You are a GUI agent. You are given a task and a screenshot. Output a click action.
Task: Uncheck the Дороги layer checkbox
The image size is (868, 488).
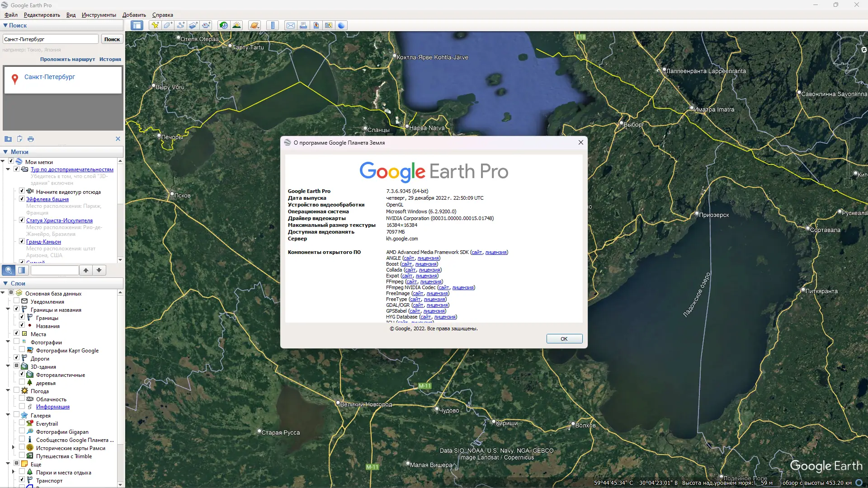pyautogui.click(x=17, y=358)
